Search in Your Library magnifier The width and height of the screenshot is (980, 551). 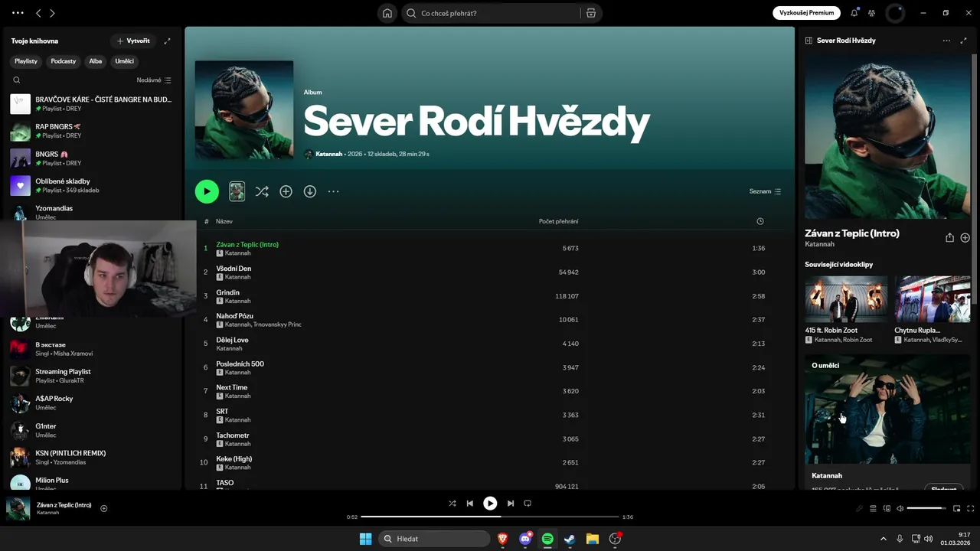pyautogui.click(x=17, y=80)
